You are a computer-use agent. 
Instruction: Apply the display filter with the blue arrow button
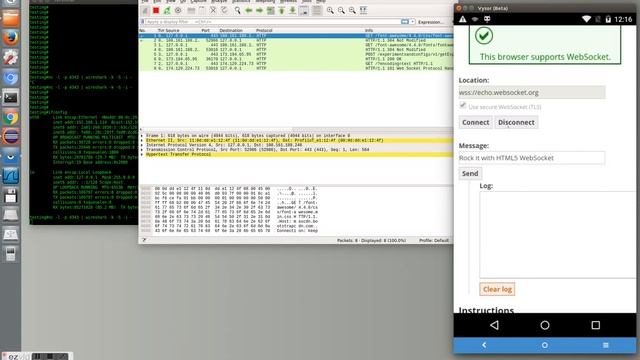404,22
